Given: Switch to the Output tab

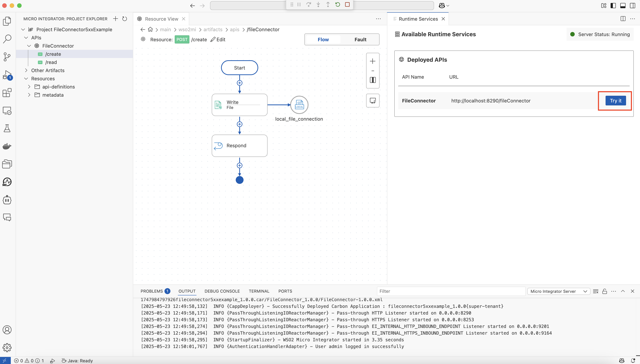Looking at the screenshot, I should click(187, 291).
